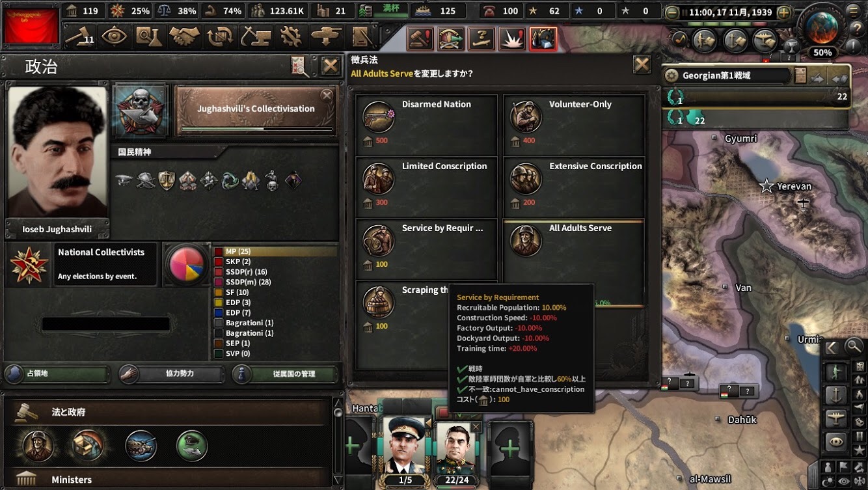This screenshot has width=868, height=490.
Task: Open the Trade arrows icon
Action: (220, 36)
